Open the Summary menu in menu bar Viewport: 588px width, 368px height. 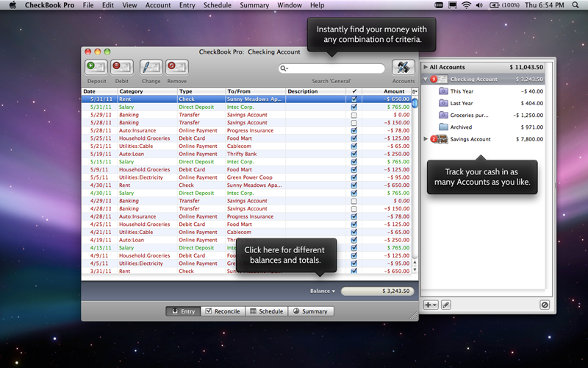coord(254,5)
